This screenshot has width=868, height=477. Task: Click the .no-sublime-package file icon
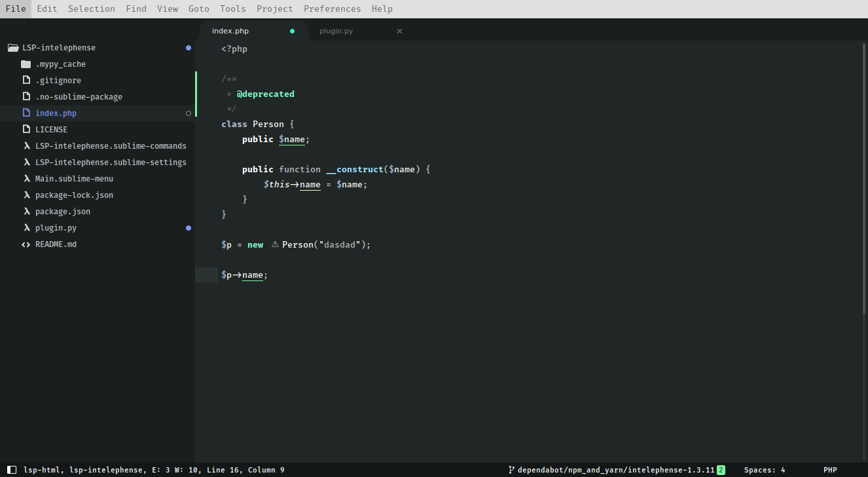[26, 96]
